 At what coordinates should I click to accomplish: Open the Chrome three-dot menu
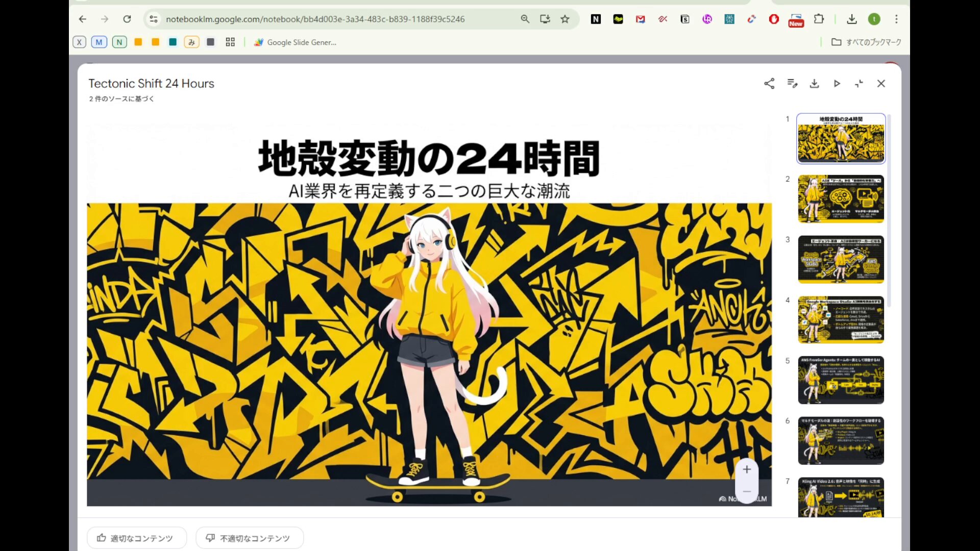[x=896, y=19]
